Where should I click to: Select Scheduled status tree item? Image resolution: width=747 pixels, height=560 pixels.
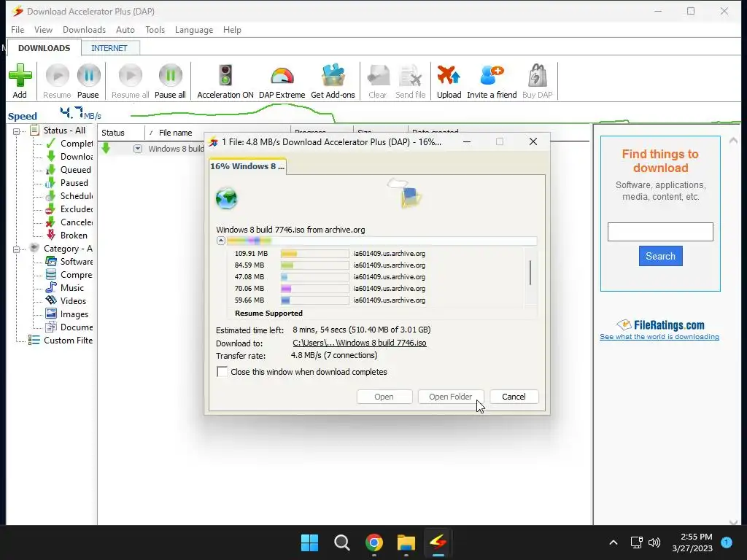click(x=69, y=195)
